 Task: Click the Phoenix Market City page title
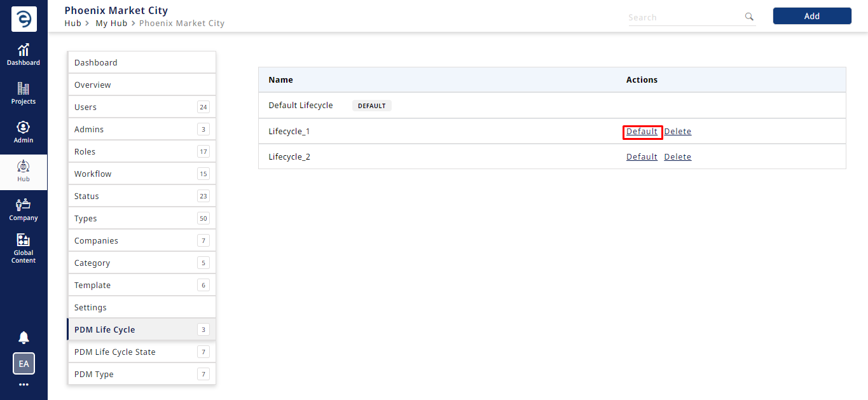coord(116,10)
